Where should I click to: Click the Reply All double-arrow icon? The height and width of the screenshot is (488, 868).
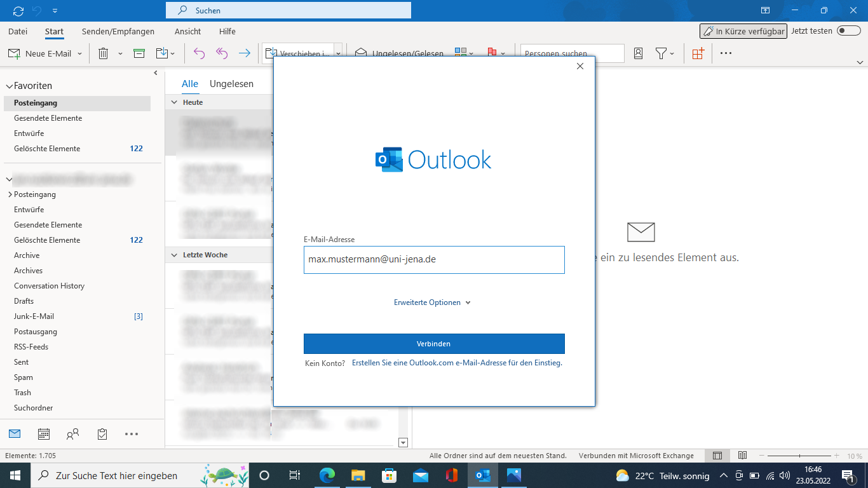(221, 53)
